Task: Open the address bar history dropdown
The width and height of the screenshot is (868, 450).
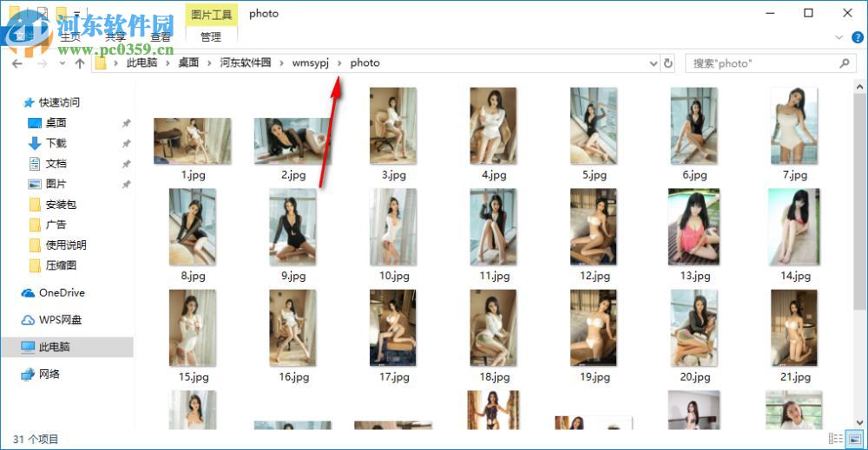Action: 654,63
